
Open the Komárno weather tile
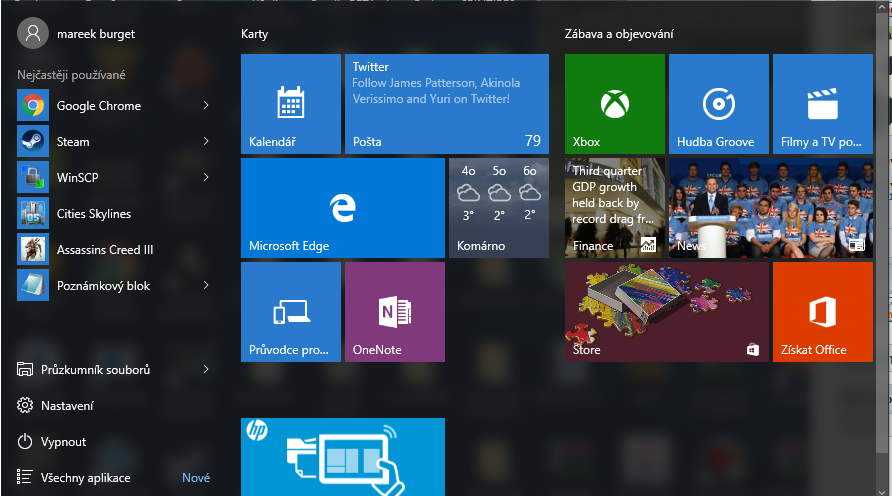point(499,208)
